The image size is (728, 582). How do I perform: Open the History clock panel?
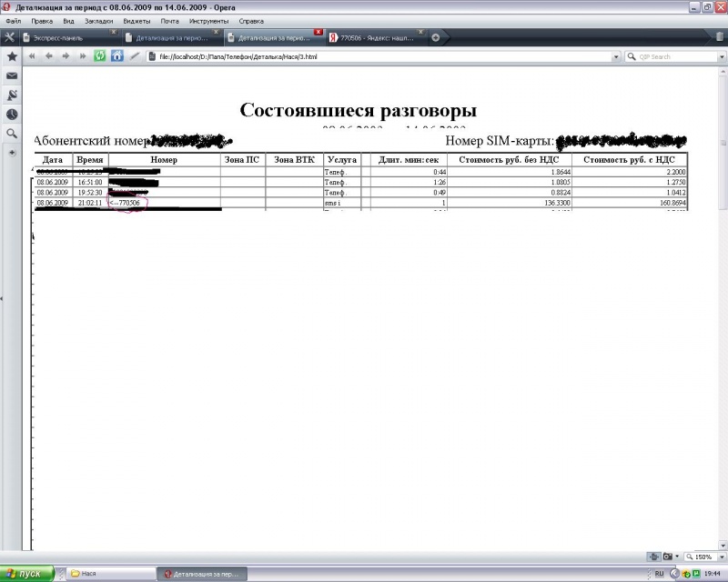[x=12, y=115]
